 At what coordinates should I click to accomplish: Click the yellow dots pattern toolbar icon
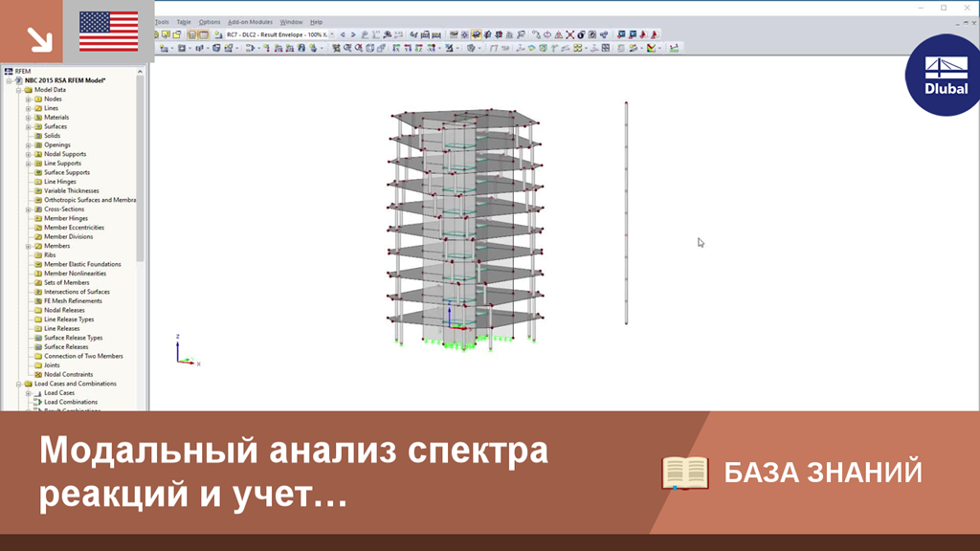[x=578, y=48]
